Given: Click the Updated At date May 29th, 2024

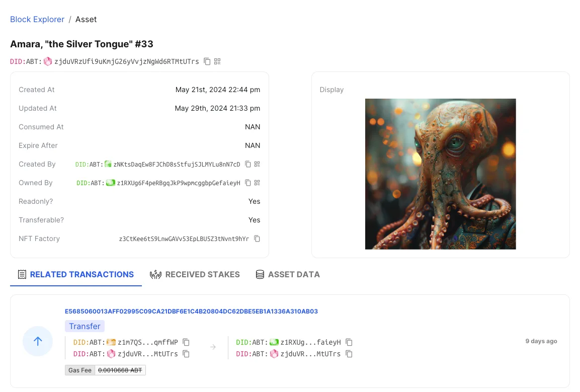Looking at the screenshot, I should click(217, 108).
